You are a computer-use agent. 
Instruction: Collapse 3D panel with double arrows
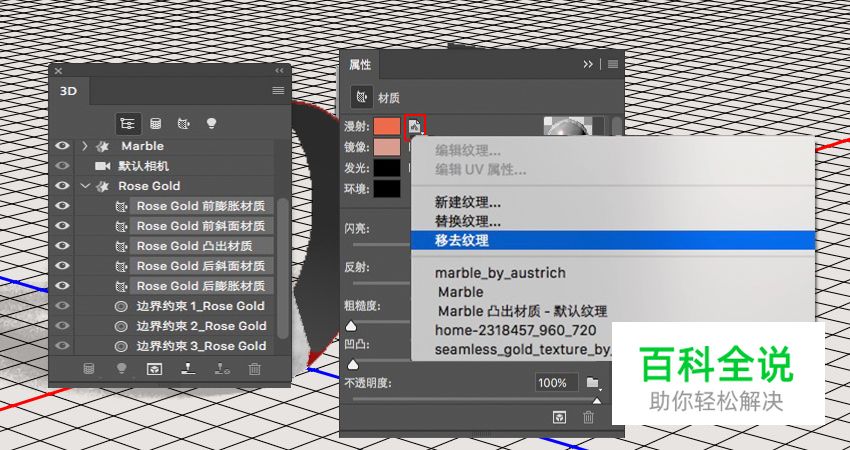tap(279, 70)
